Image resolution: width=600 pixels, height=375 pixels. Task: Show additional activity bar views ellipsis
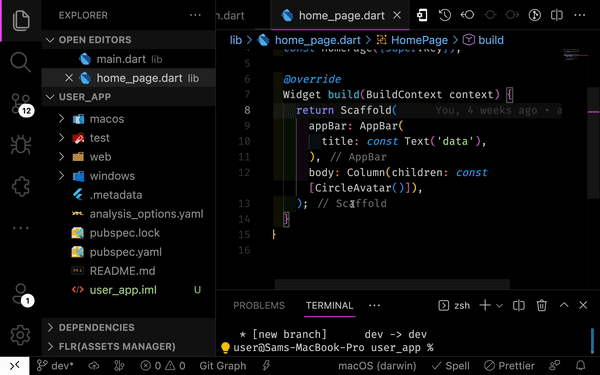(21, 228)
